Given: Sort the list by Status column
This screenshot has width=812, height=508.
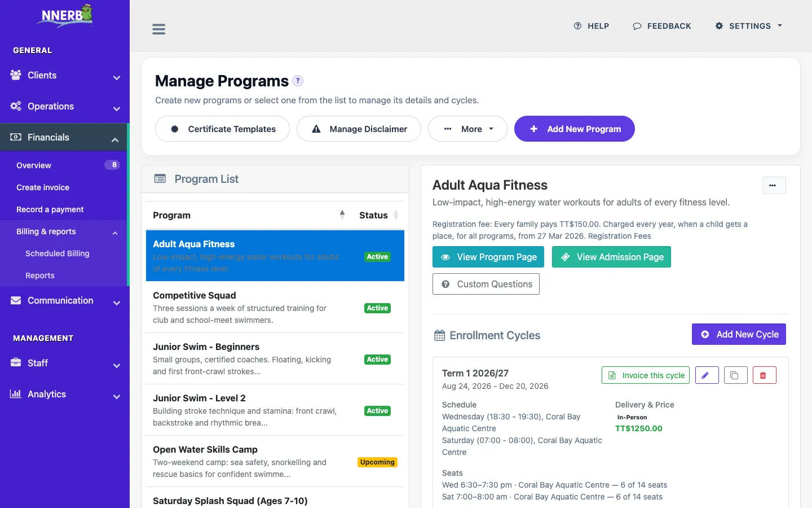Looking at the screenshot, I should tap(378, 215).
